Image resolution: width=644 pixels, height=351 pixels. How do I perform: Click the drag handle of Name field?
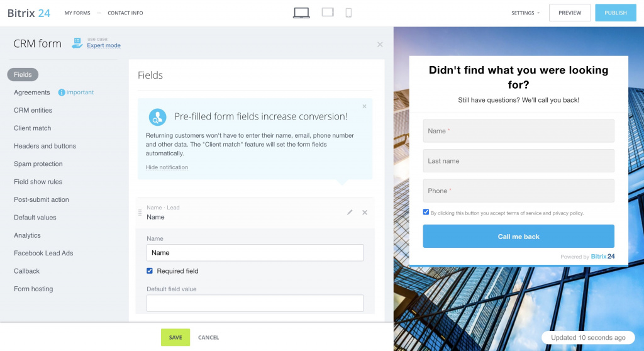[x=140, y=213]
